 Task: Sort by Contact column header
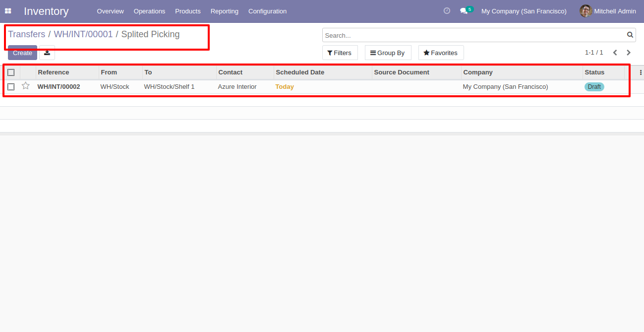coord(245,72)
